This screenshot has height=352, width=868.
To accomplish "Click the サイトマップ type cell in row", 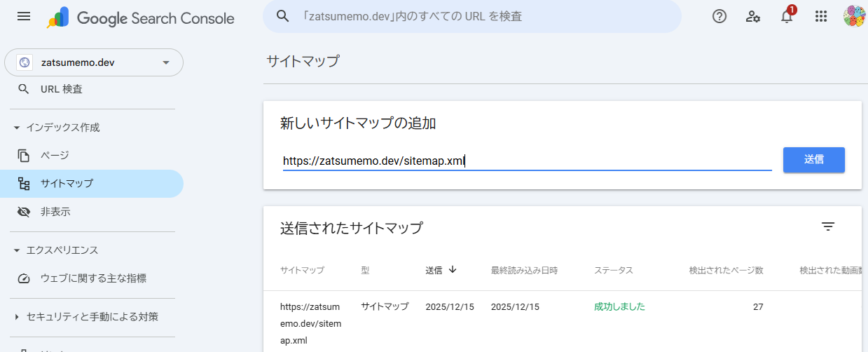I will (385, 306).
